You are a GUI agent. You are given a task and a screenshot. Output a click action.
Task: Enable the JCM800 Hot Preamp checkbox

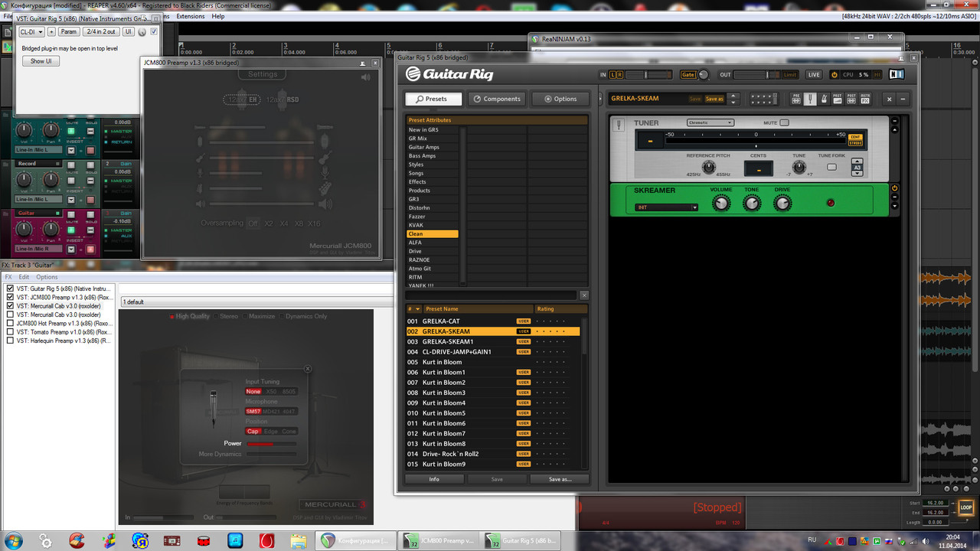click(x=10, y=324)
